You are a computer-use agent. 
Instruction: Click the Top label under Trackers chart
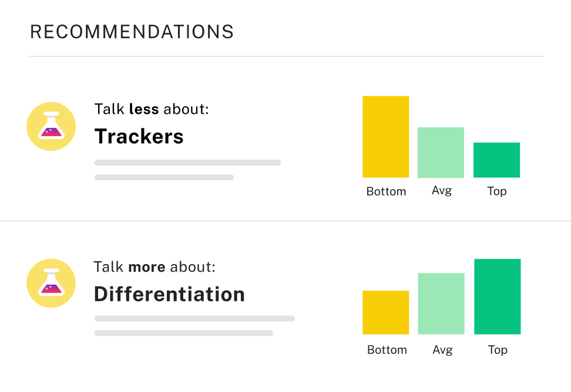click(x=497, y=191)
